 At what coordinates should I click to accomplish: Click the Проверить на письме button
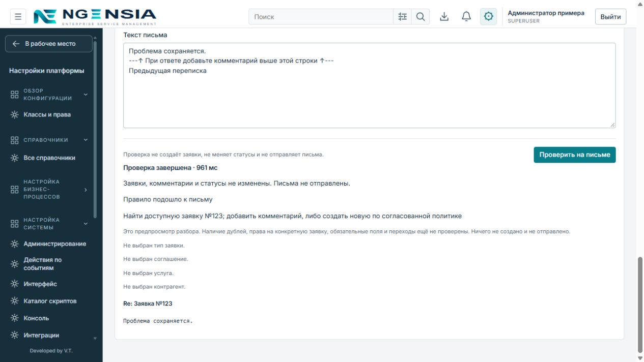pyautogui.click(x=575, y=155)
